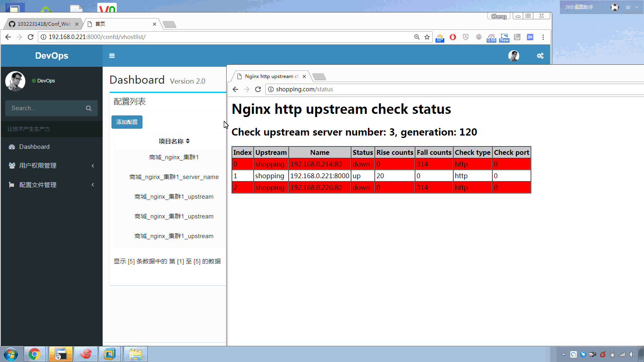
Task: Click the sidebar search magnifier icon
Action: pyautogui.click(x=89, y=108)
